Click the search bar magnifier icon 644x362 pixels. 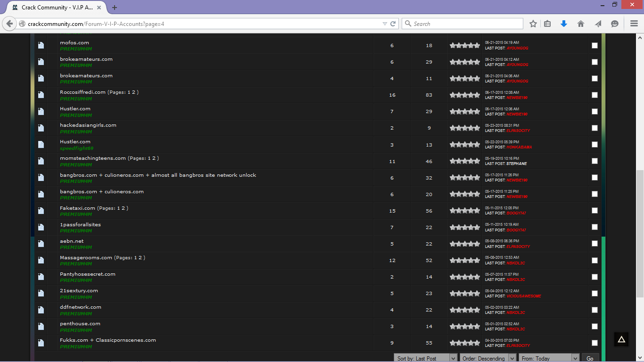tap(408, 24)
